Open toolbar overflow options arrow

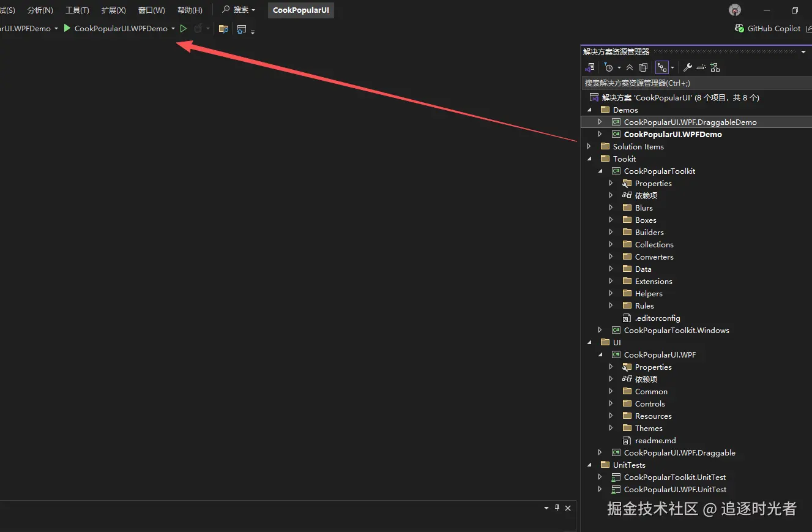(253, 31)
